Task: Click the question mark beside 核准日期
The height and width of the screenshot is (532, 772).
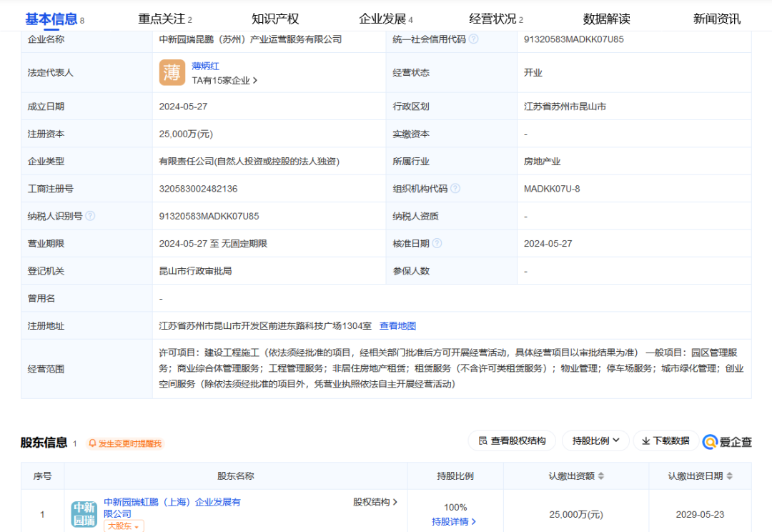Action: [x=437, y=242]
